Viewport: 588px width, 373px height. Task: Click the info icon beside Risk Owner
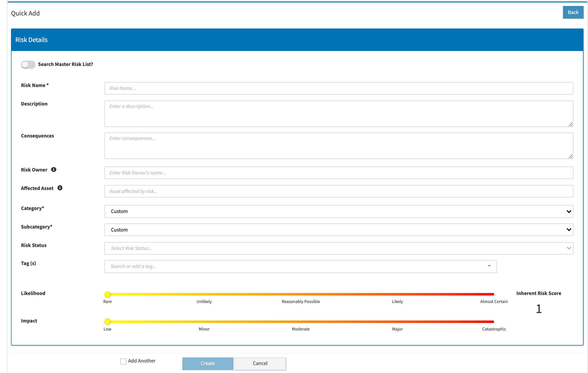(x=54, y=169)
